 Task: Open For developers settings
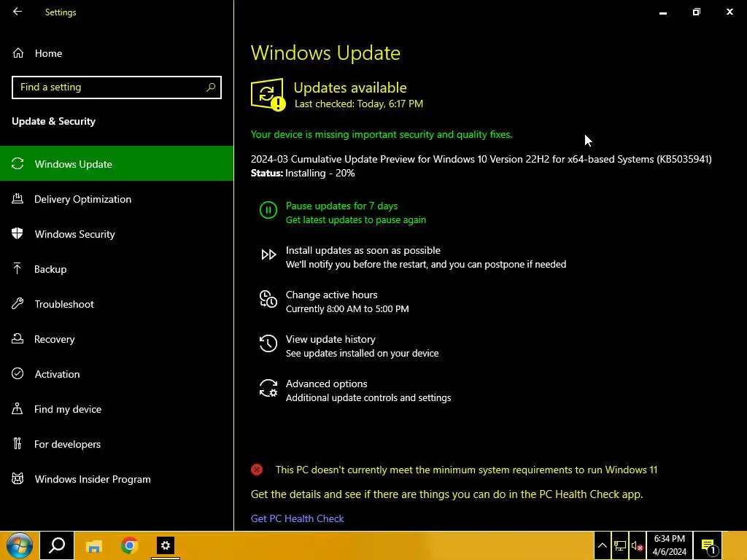[117, 444]
